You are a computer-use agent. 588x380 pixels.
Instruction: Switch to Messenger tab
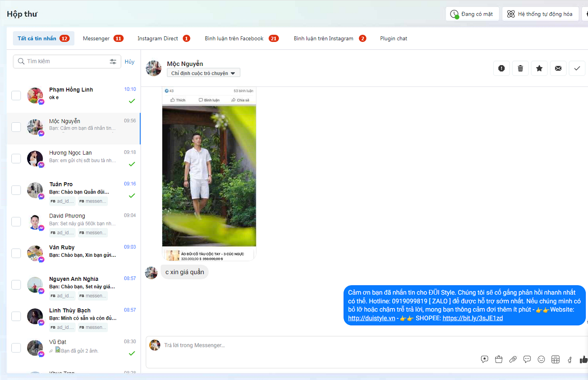tap(103, 38)
